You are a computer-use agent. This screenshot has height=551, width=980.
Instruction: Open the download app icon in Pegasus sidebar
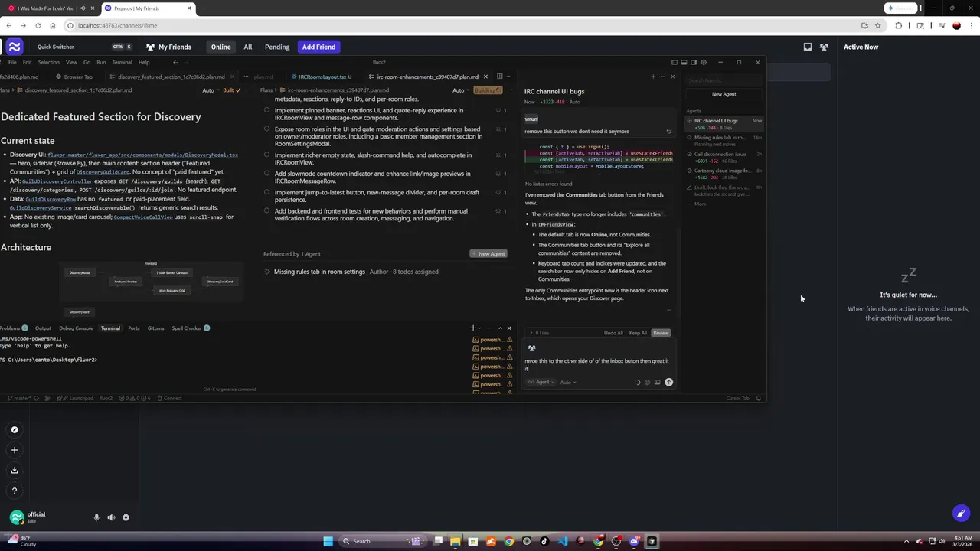tap(15, 471)
